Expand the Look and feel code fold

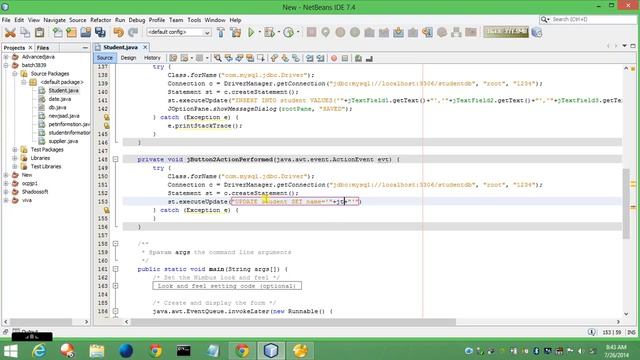pos(116,286)
